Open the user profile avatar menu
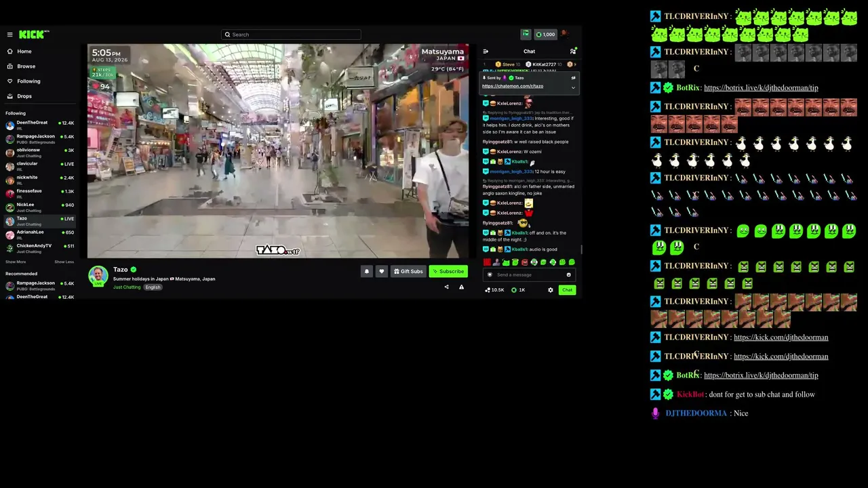This screenshot has width=868, height=488. [565, 34]
